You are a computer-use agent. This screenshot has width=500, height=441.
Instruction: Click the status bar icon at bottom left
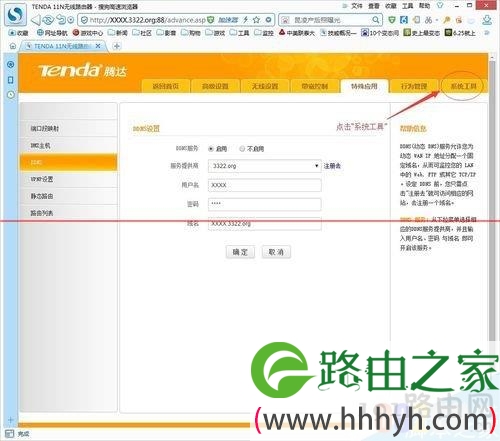tap(10, 434)
